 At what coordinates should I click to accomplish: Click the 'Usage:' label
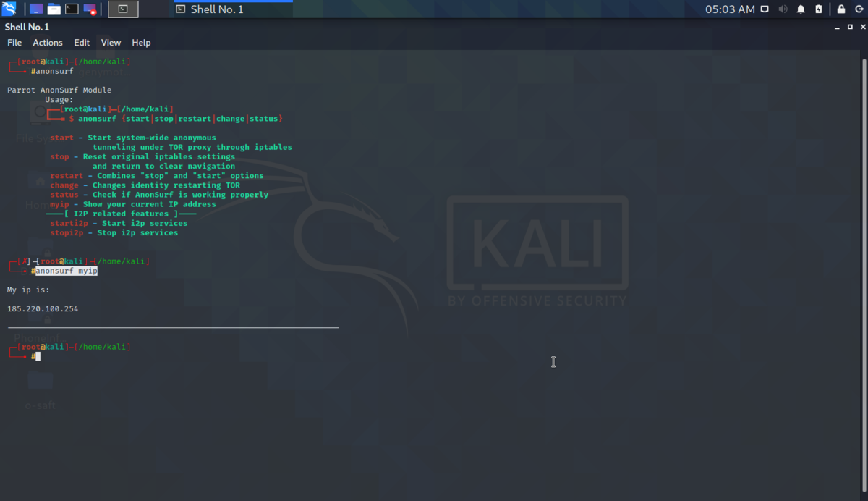pos(59,100)
